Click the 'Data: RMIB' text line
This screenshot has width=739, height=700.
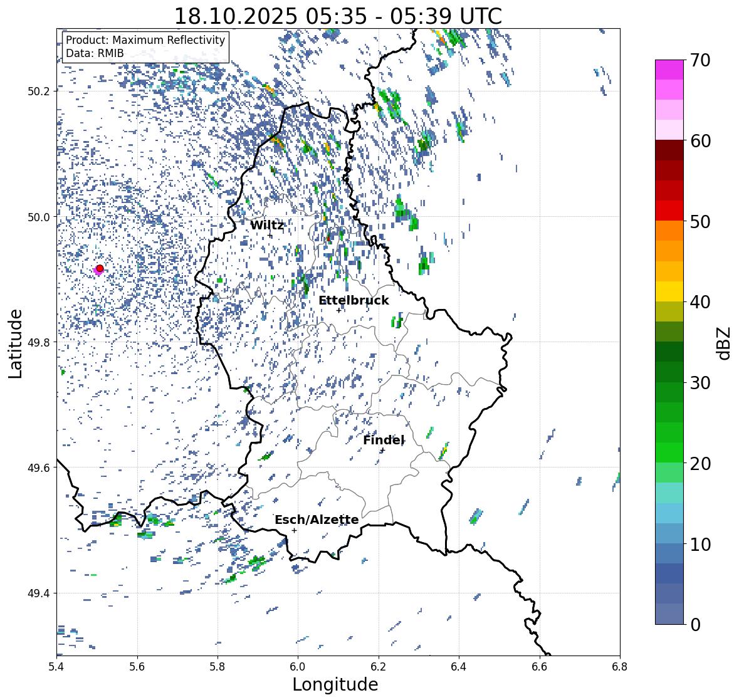point(95,53)
